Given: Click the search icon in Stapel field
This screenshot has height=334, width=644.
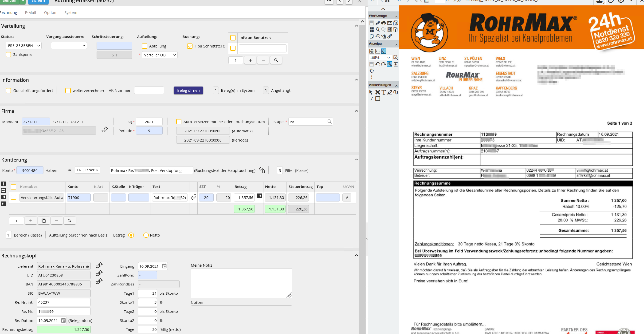Looking at the screenshot, I should (x=329, y=122).
